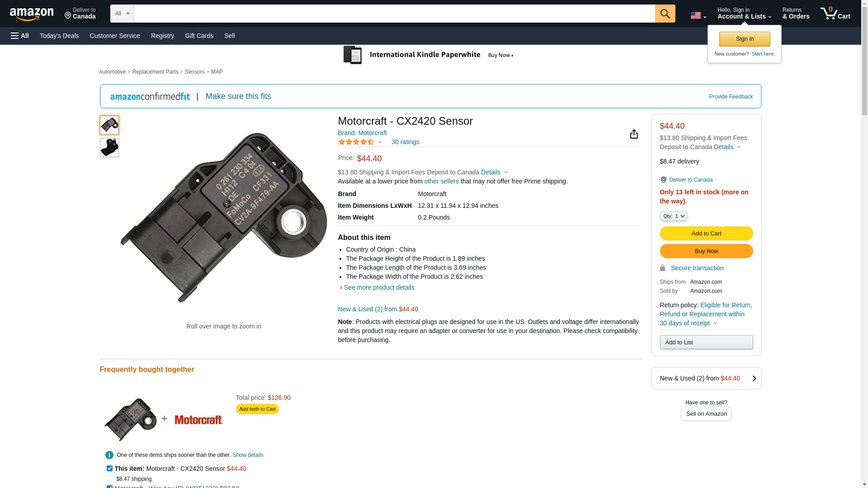868x488 pixels.
Task: Open the All hamburger menu
Action: pyautogui.click(x=20, y=36)
